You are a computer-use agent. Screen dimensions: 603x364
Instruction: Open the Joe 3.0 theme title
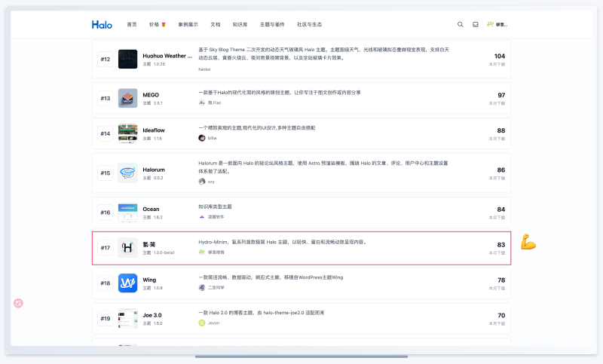click(x=152, y=315)
